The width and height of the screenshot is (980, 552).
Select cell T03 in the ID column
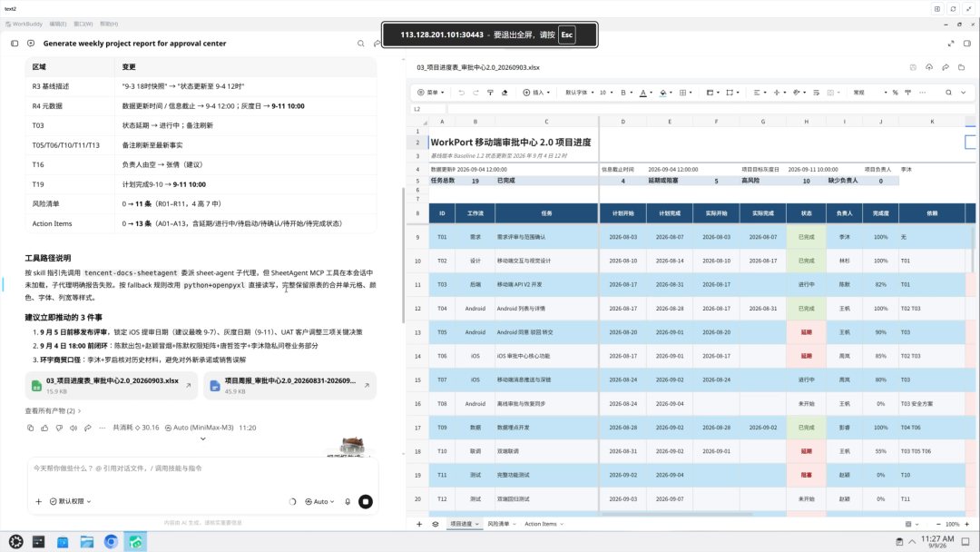442,284
